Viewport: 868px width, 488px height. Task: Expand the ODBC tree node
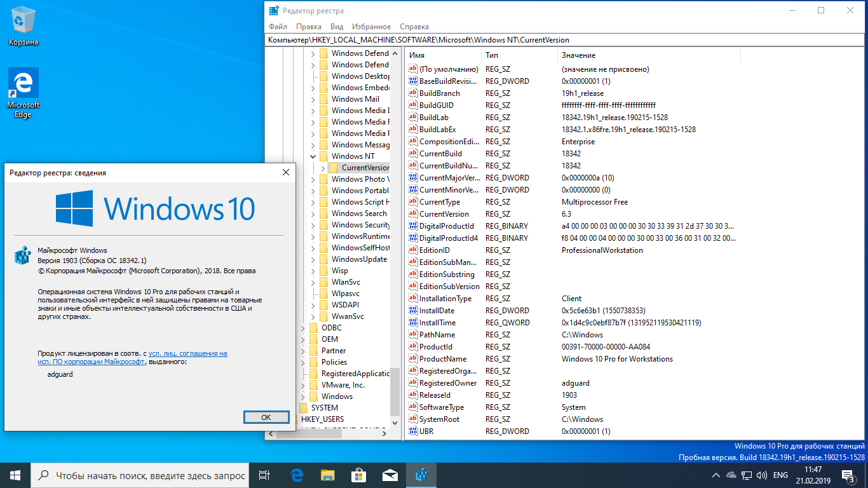tap(302, 328)
